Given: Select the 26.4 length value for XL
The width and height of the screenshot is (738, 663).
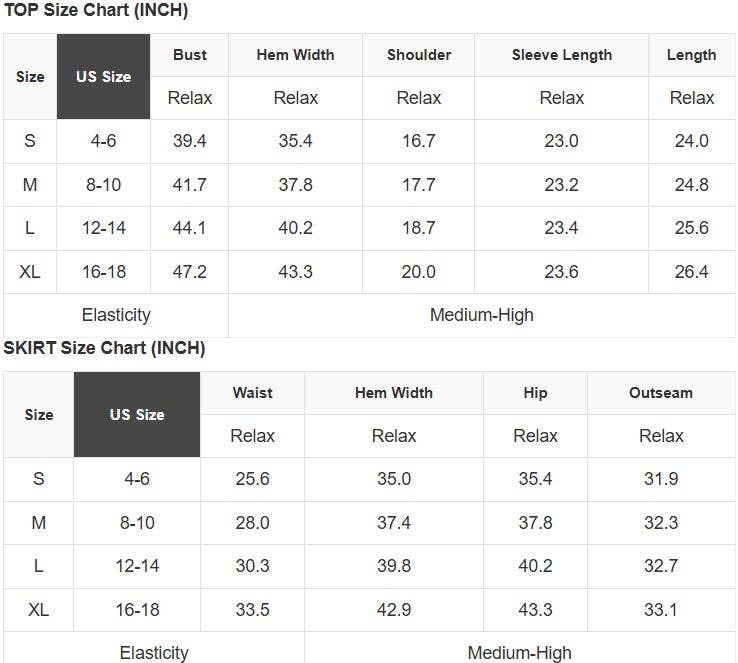Looking at the screenshot, I should [692, 272].
